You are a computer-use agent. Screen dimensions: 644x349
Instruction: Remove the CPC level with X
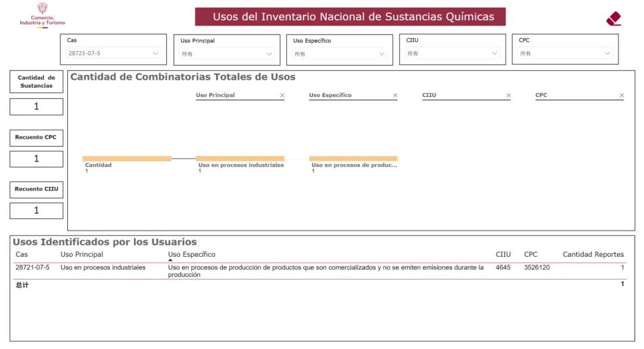pyautogui.click(x=621, y=95)
